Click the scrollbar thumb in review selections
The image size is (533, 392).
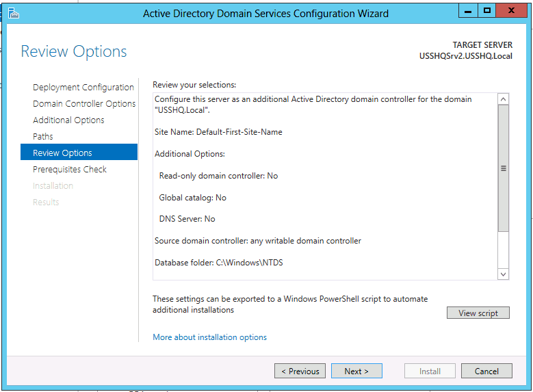coord(503,168)
